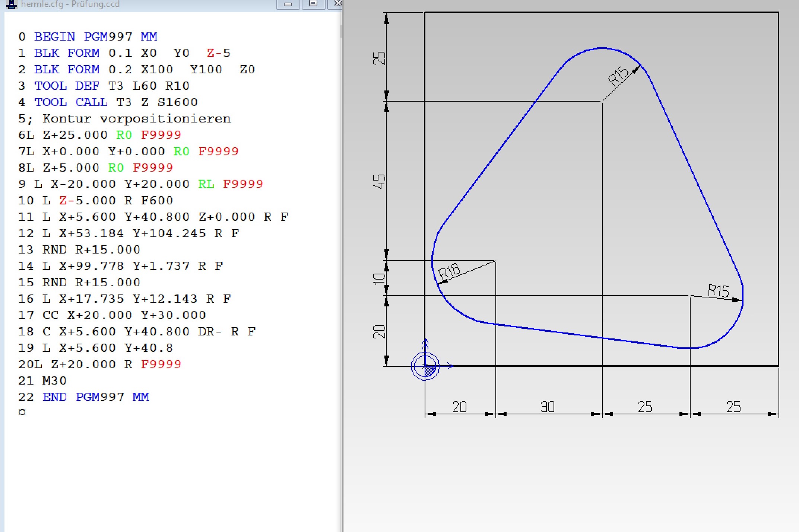Click the editor's vertical scrollbar at right edge
799x532 pixels.
[x=341, y=31]
